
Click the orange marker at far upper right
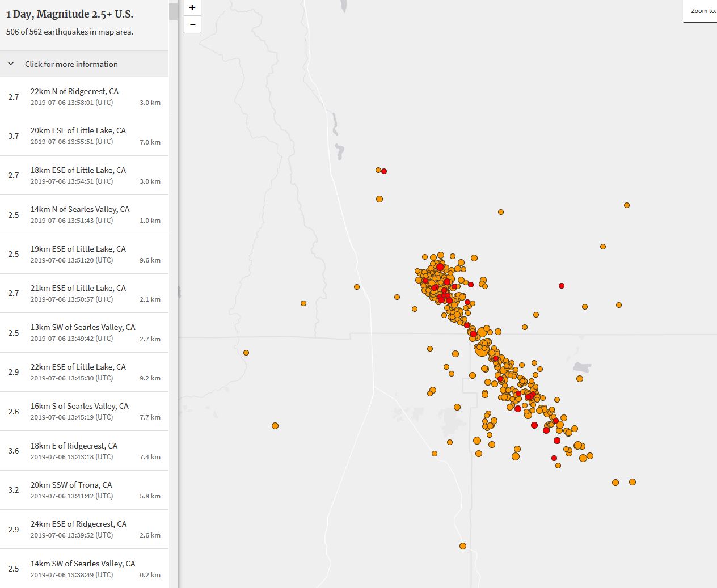(x=627, y=205)
